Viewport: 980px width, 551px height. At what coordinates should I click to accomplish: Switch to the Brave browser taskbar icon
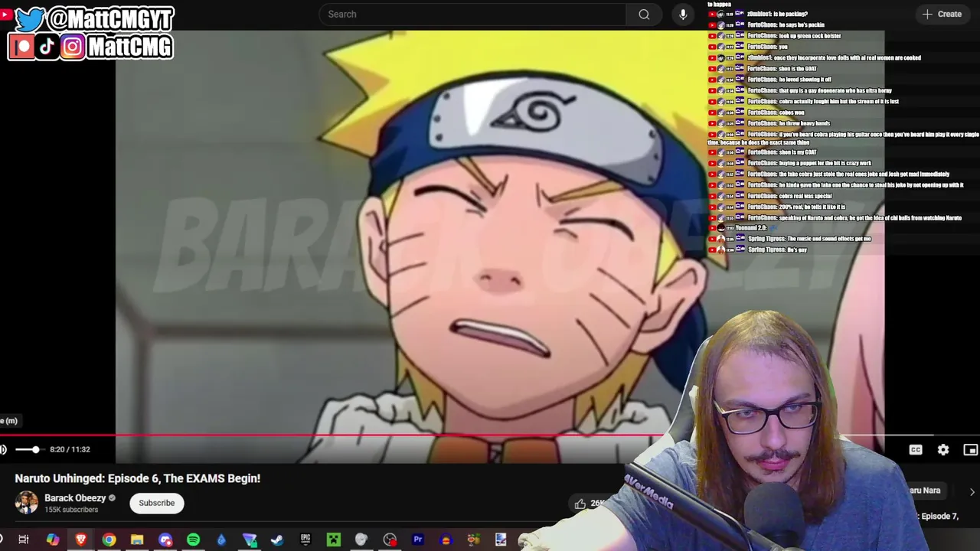click(80, 540)
